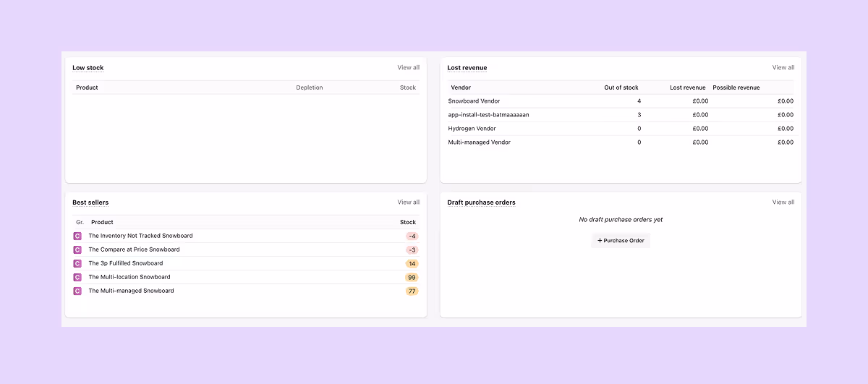Image resolution: width=868 pixels, height=384 pixels.
Task: Click the Gr. column header in Best sellers
Action: click(x=80, y=222)
